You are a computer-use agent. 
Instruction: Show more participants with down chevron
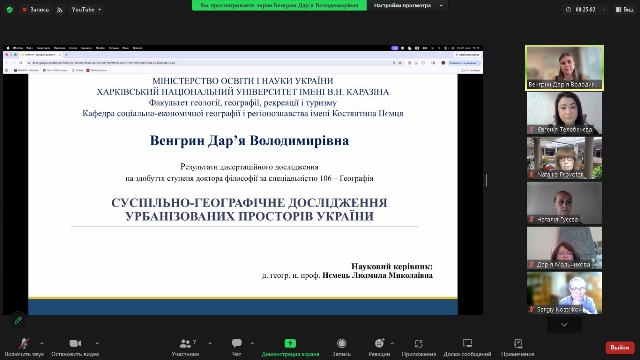coord(564,325)
